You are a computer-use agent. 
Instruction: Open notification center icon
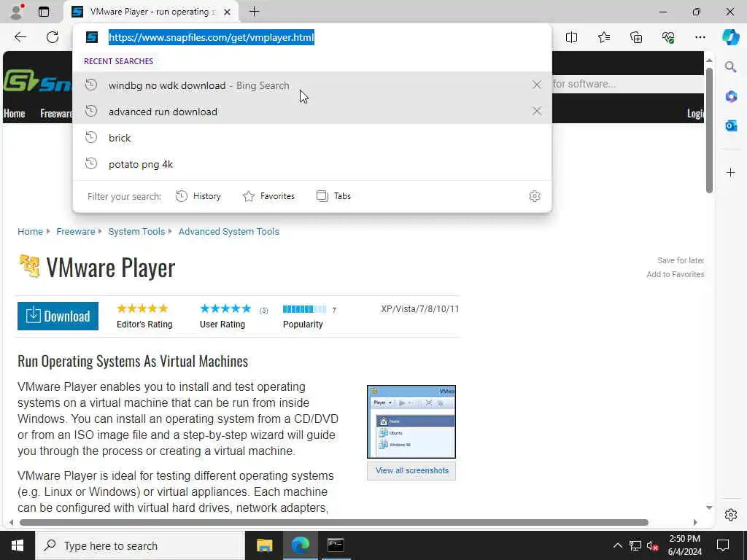pos(723,545)
